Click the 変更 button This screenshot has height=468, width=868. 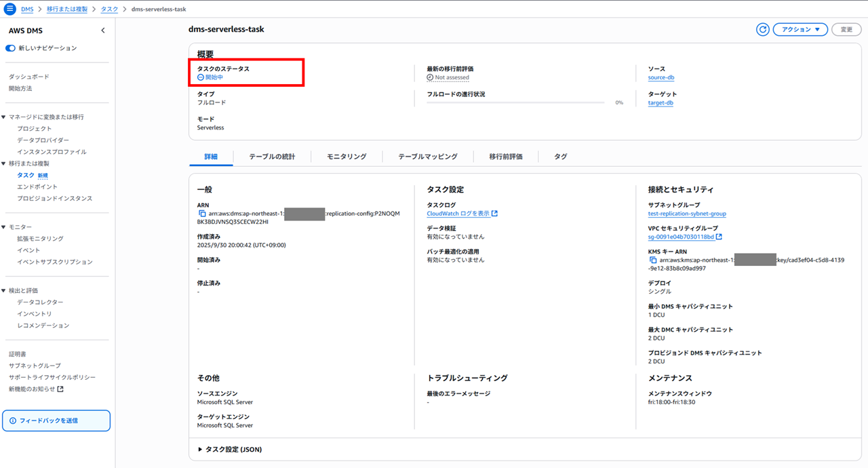(846, 30)
